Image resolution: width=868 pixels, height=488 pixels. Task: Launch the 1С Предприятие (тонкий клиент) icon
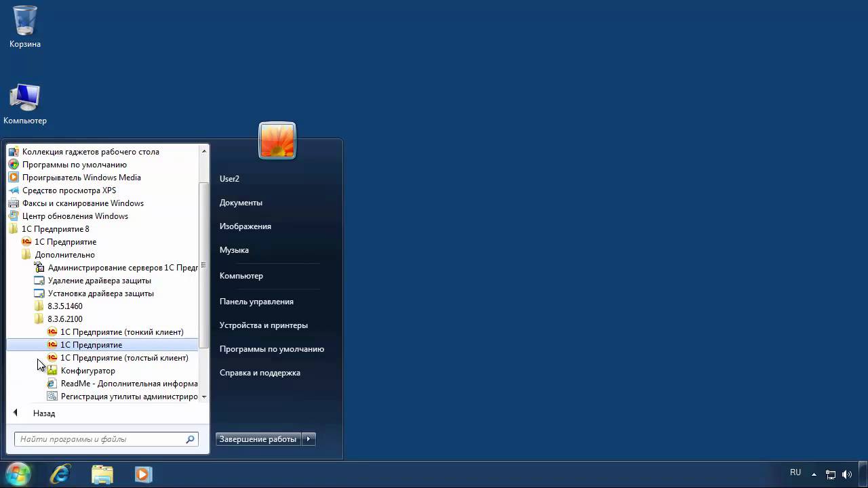tap(52, 332)
